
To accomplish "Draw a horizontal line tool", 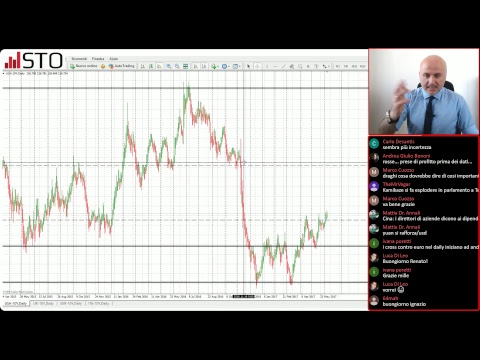I will pyautogui.click(x=275, y=66).
